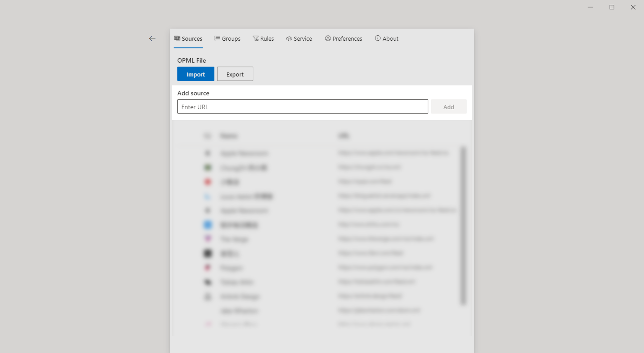Switch to the Groups tab
The image size is (644, 353).
227,38
